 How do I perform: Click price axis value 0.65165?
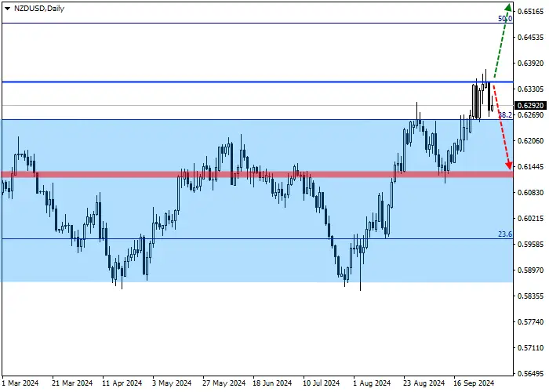tap(530, 12)
